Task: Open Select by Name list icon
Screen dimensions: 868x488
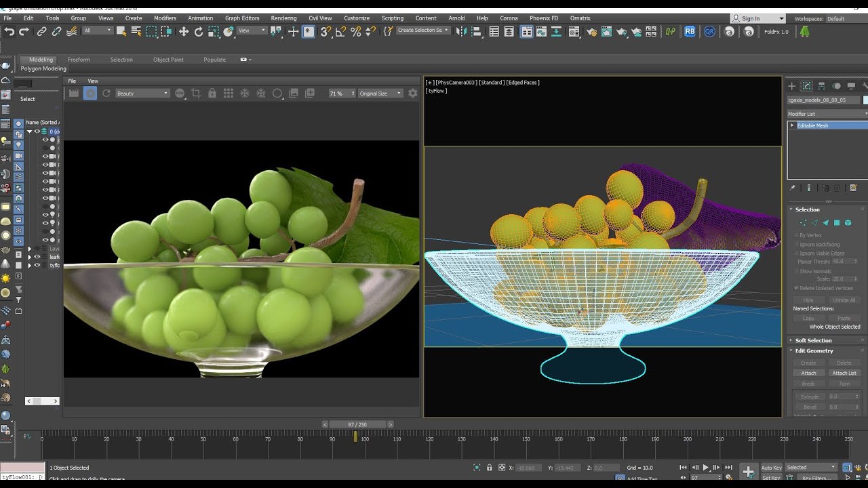Action: click(x=136, y=31)
